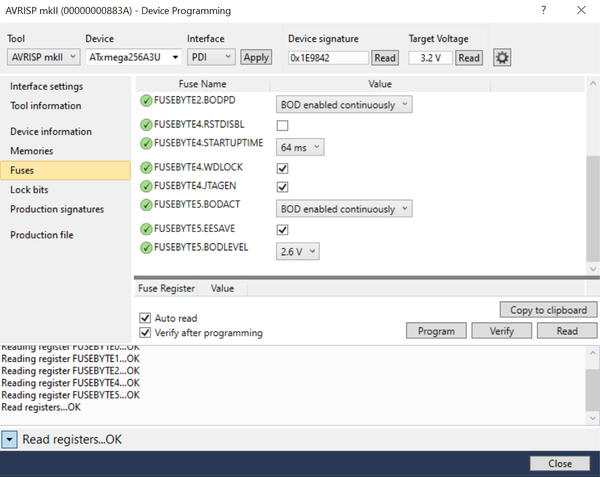Click green status icon beside FUSEBYTE5.BODACT
The height and width of the screenshot is (477, 600).
pyautogui.click(x=146, y=205)
